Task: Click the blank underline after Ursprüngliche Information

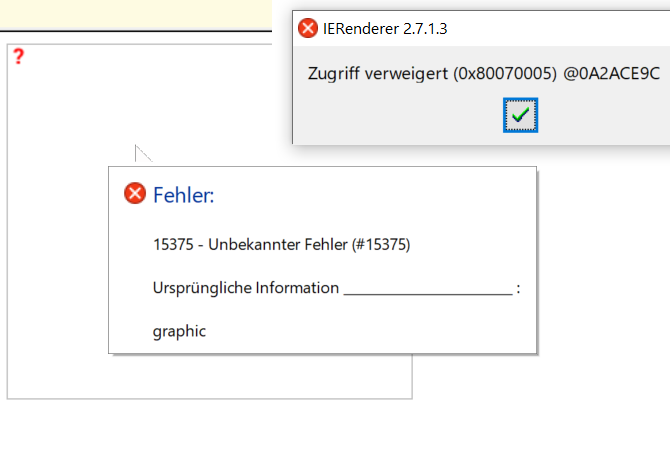Action: pyautogui.click(x=427, y=290)
